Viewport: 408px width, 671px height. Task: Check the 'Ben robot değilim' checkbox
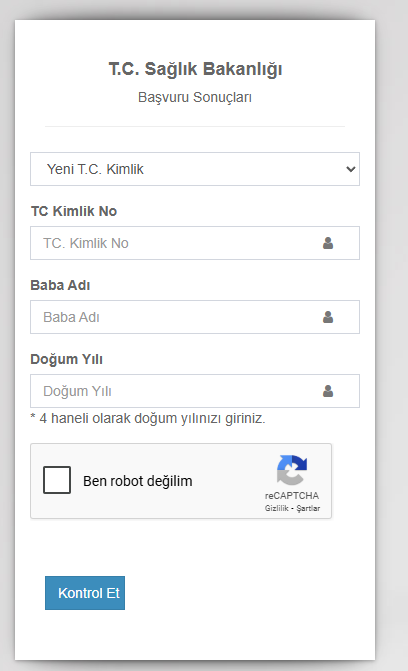click(57, 480)
